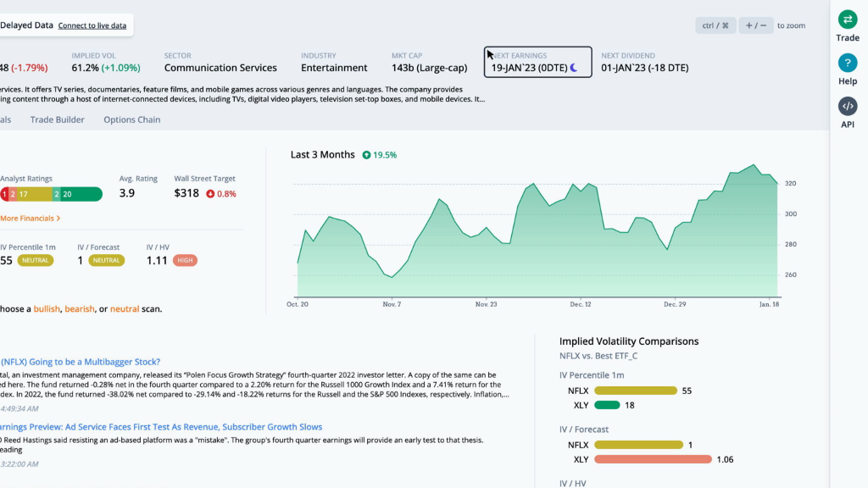868x488 pixels.
Task: Click the HIGH badge for IV / HV
Action: tap(185, 261)
